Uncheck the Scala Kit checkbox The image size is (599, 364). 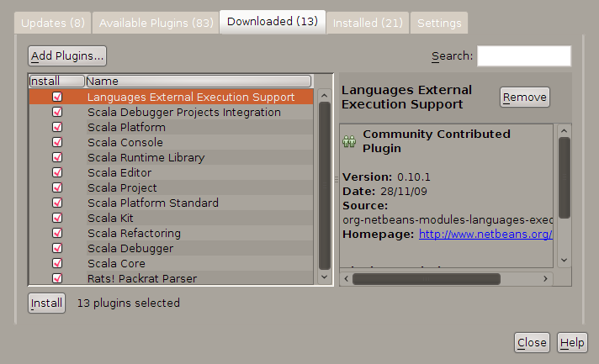point(57,218)
